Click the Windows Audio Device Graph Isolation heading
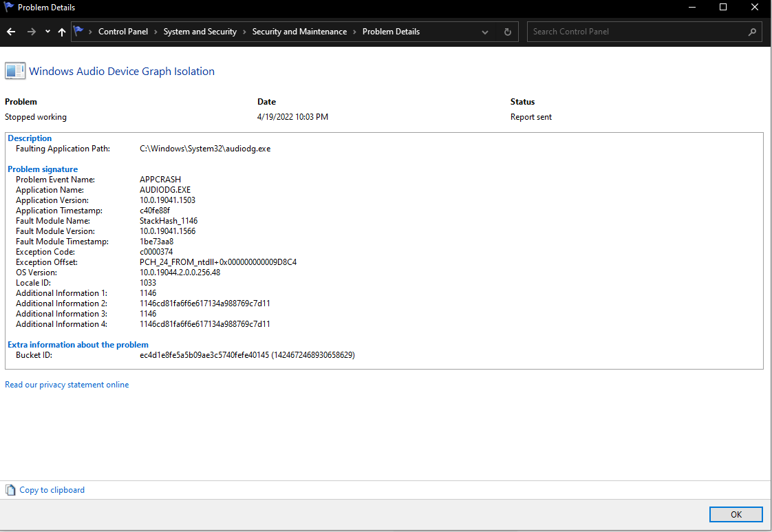Screen dimensions: 772x532 pyautogui.click(x=122, y=72)
